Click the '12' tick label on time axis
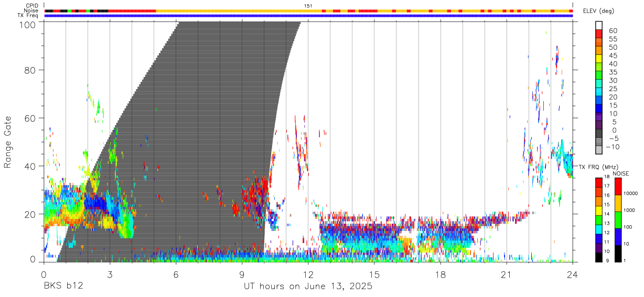 [x=308, y=274]
